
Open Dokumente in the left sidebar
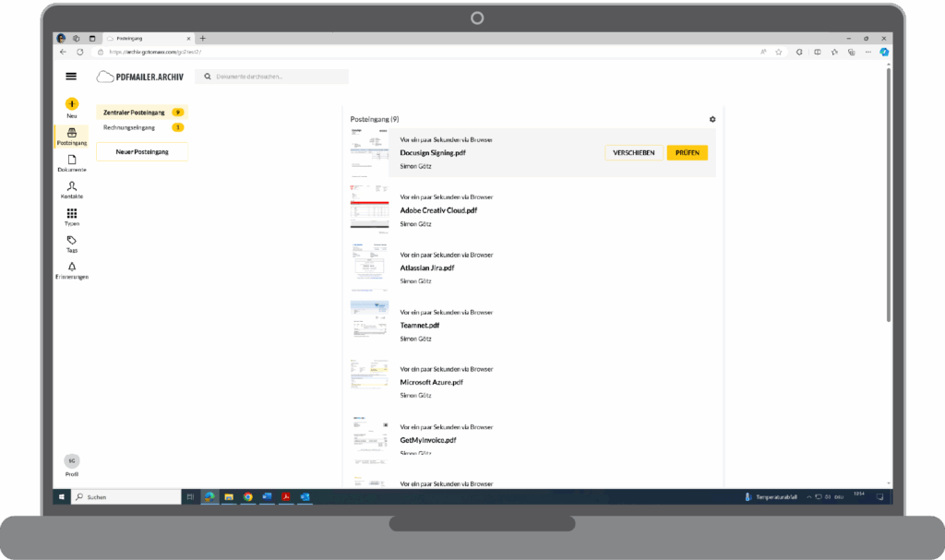[x=72, y=160]
